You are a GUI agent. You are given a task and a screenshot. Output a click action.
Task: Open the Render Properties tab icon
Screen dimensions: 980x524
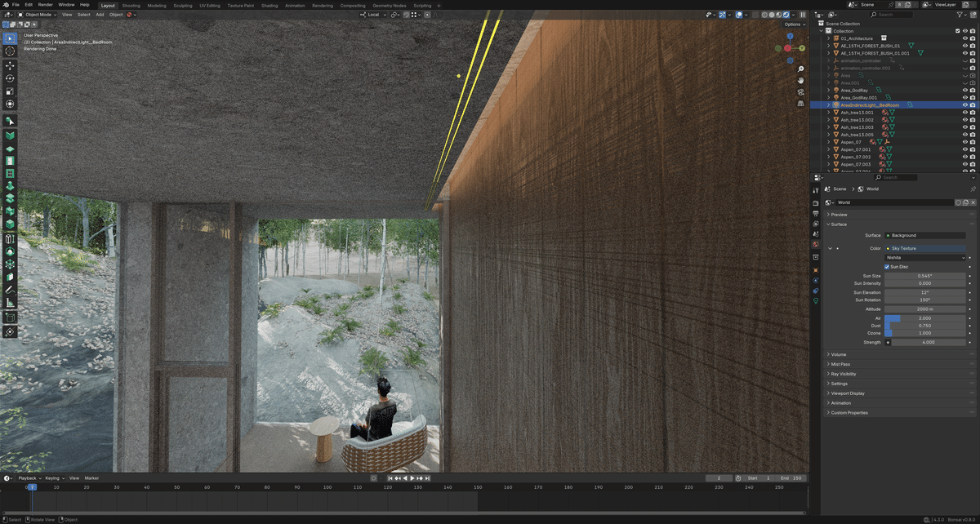point(816,202)
